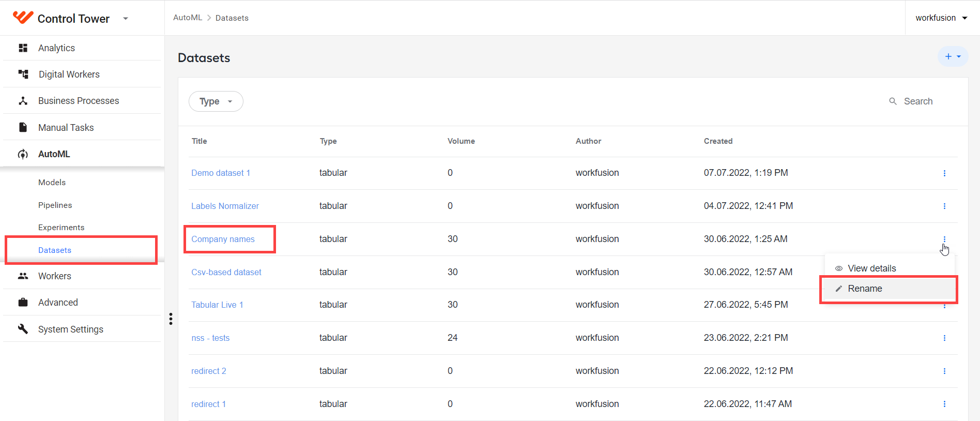Click volume 24 in nss - tests row
The image size is (980, 421).
[x=452, y=338]
